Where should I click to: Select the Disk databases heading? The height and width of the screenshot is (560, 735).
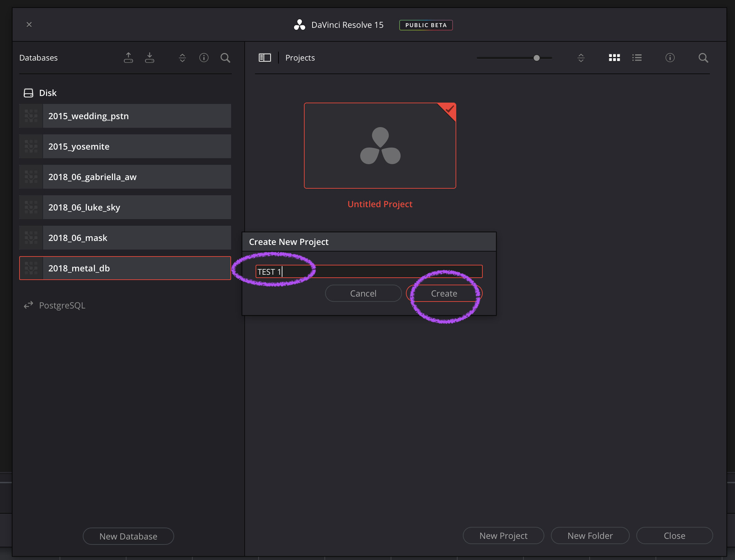[48, 93]
